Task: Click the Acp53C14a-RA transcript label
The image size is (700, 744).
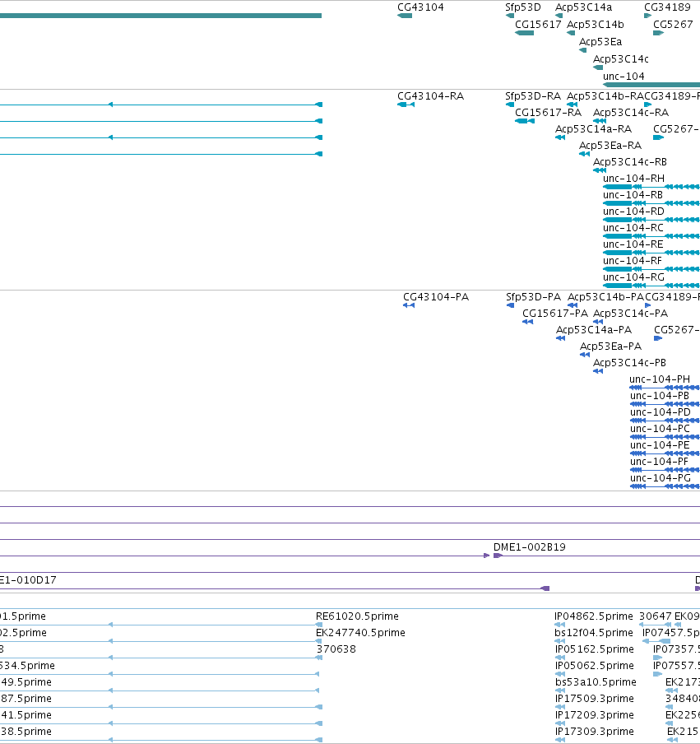Action: pyautogui.click(x=593, y=129)
